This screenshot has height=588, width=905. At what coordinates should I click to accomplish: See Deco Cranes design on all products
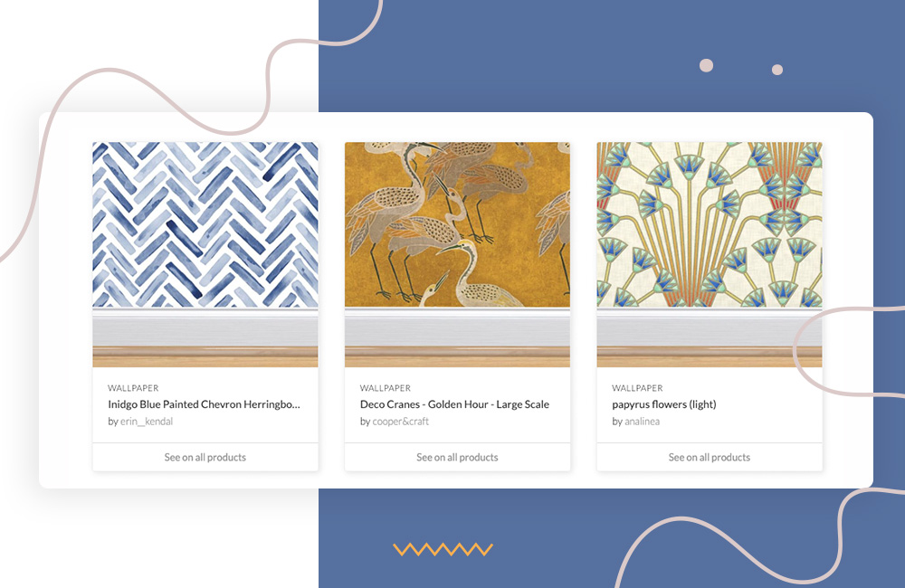click(457, 457)
